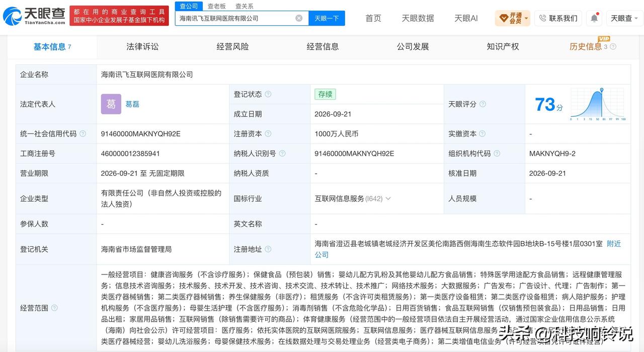Click 登记机关 value 海南省市场监督管理局
Viewport: 644px width, 352px height.
[136, 249]
